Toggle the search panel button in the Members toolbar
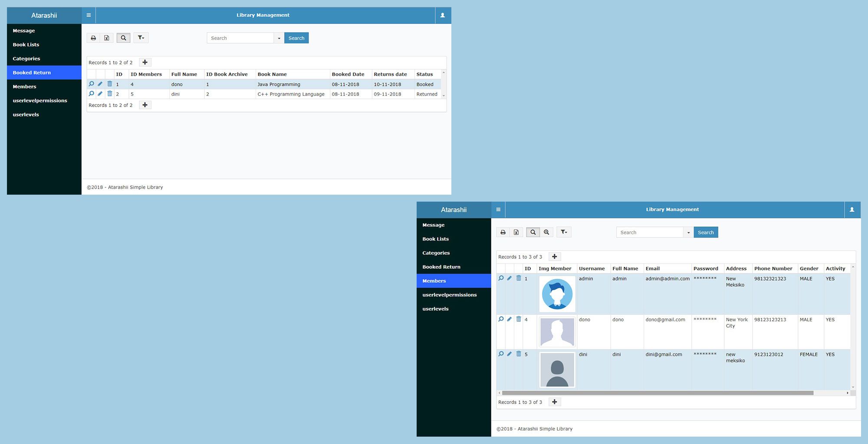The width and height of the screenshot is (868, 444). click(x=533, y=232)
